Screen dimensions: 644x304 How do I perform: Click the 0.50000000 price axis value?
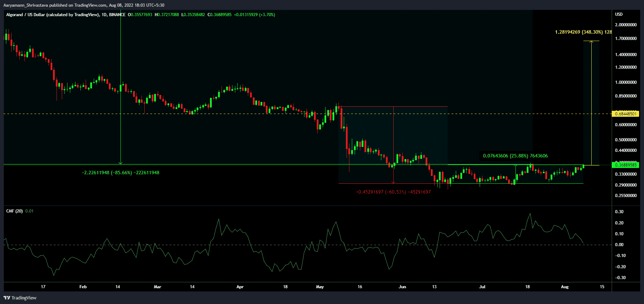point(626,140)
